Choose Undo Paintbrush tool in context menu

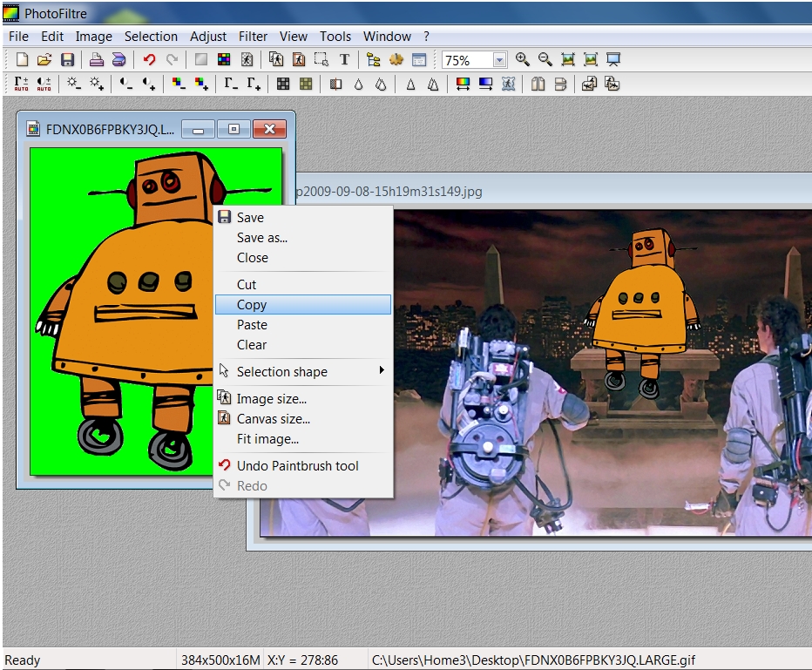pos(303,466)
